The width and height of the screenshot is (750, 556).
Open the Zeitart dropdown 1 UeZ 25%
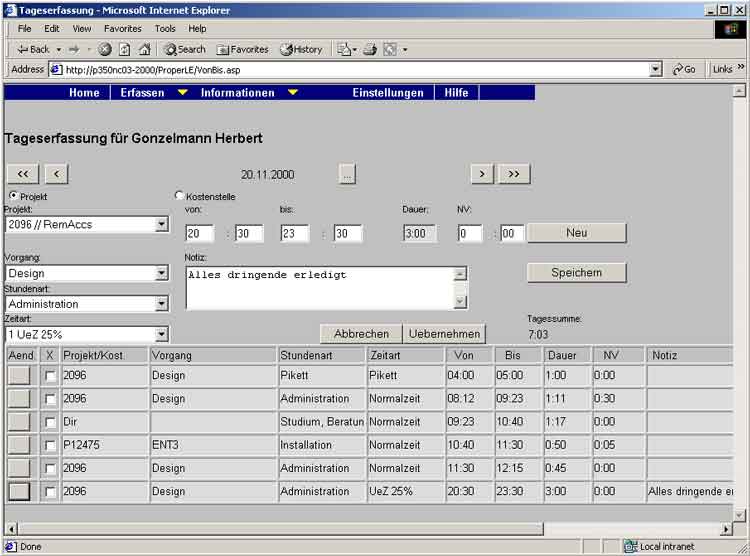(x=87, y=334)
